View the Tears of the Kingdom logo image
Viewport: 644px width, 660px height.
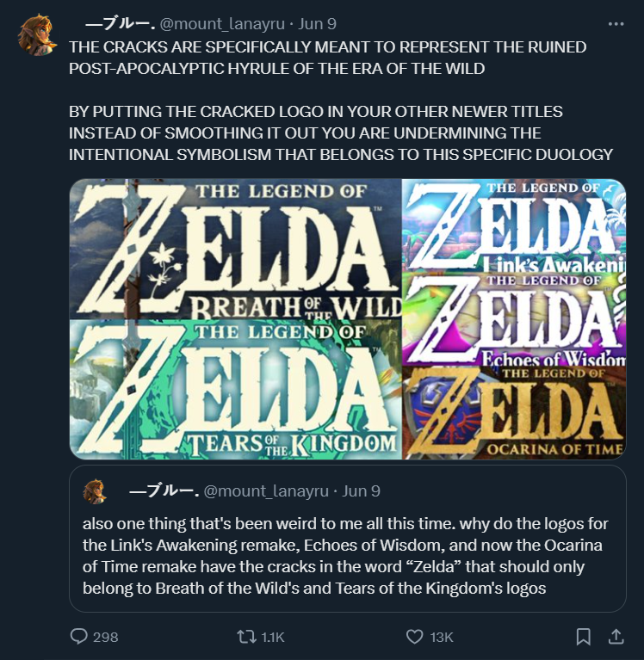coord(235,389)
